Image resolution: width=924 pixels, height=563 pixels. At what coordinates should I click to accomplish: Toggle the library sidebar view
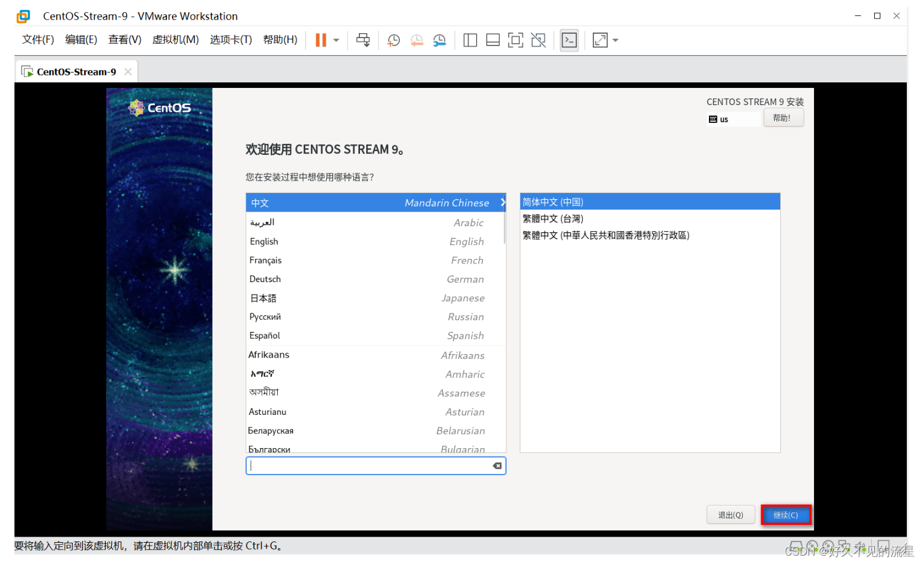[470, 41]
